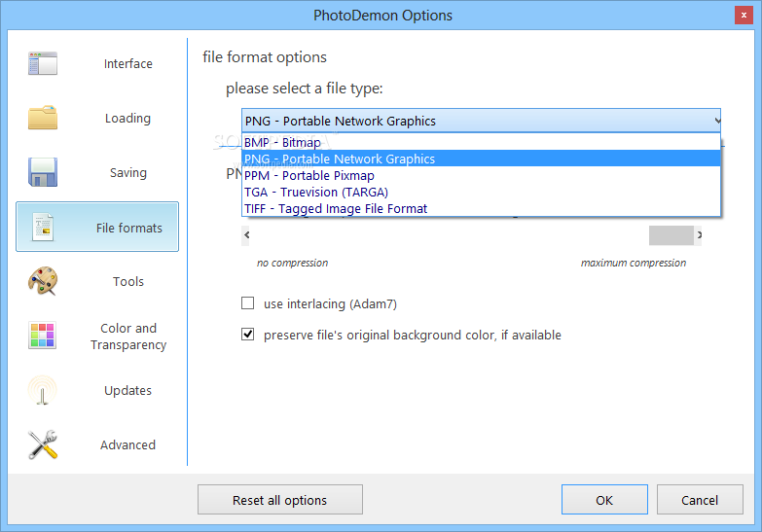Click the Interface window icon
Viewport: 762px width, 532px height.
coord(43,63)
